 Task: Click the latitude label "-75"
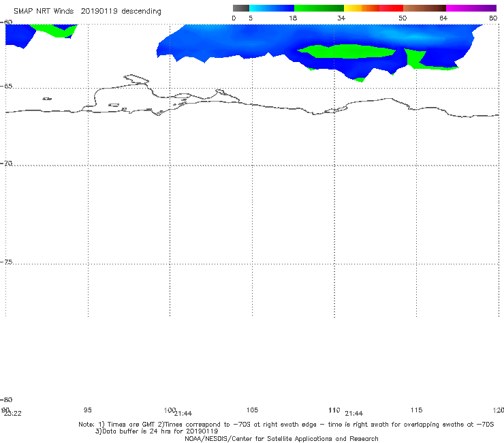[x=6, y=262]
